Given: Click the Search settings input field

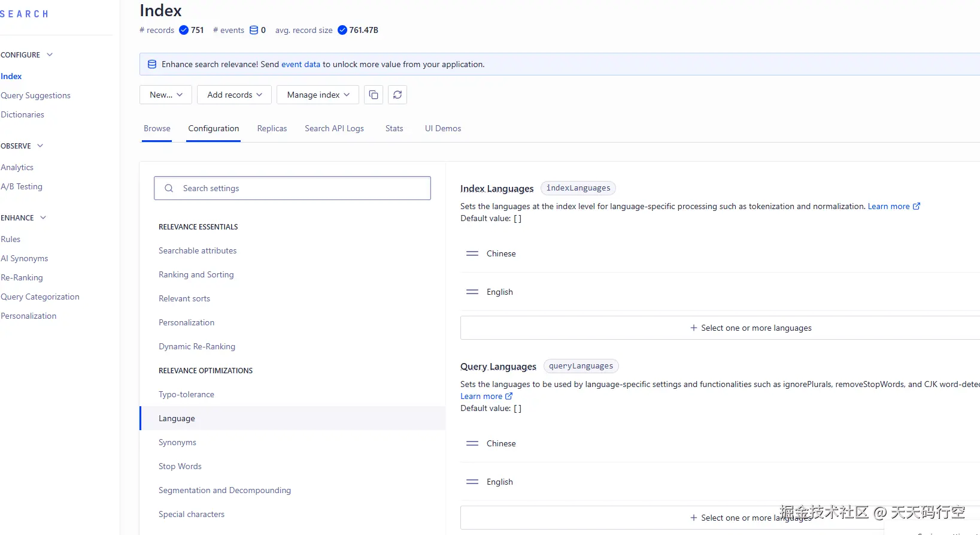Looking at the screenshot, I should [292, 188].
